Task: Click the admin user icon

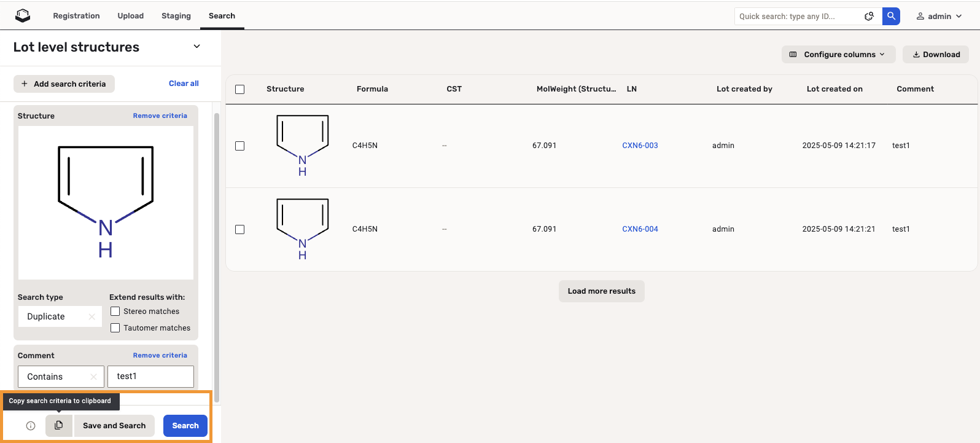Action: pos(920,17)
